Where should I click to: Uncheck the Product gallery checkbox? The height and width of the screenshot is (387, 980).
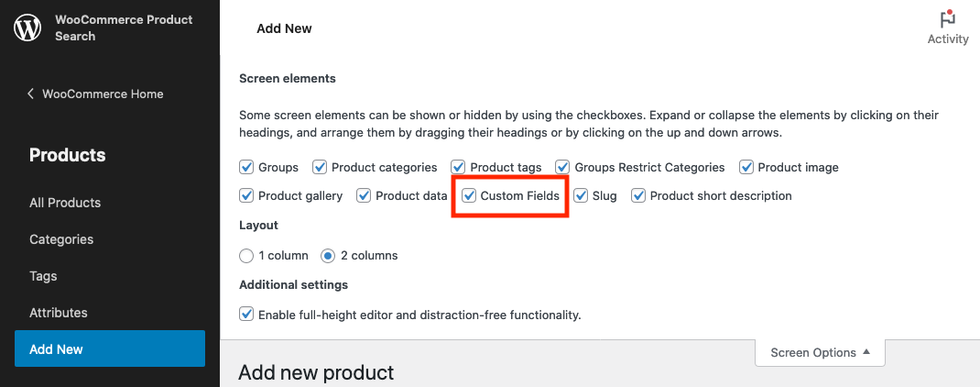pos(246,196)
